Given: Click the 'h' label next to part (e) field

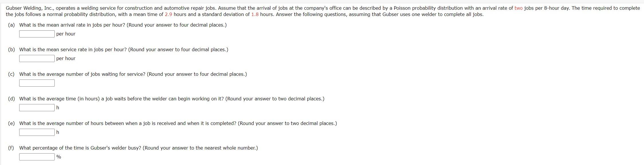Looking at the screenshot, I should coord(58,132).
